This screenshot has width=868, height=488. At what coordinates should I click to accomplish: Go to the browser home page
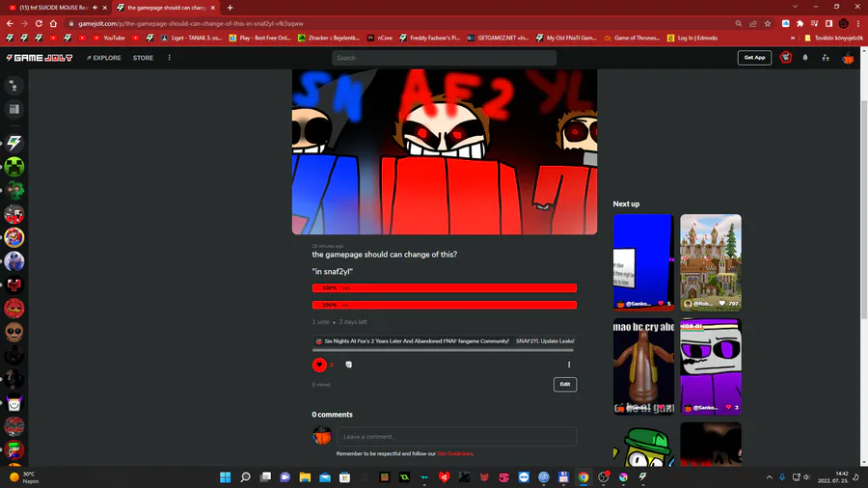tap(53, 23)
